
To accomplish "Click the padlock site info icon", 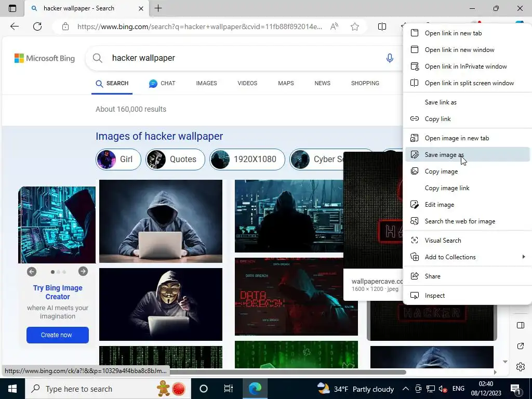I will click(65, 26).
